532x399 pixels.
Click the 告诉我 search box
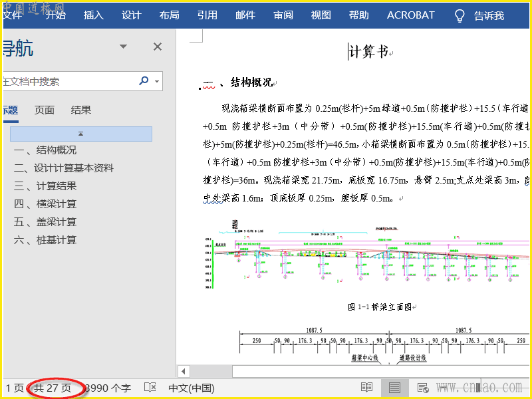pos(489,15)
